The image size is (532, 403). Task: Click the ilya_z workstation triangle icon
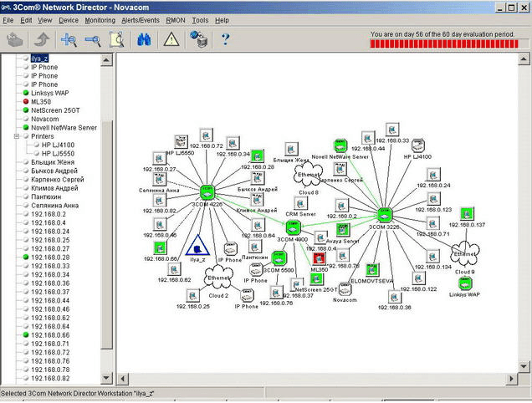click(197, 245)
